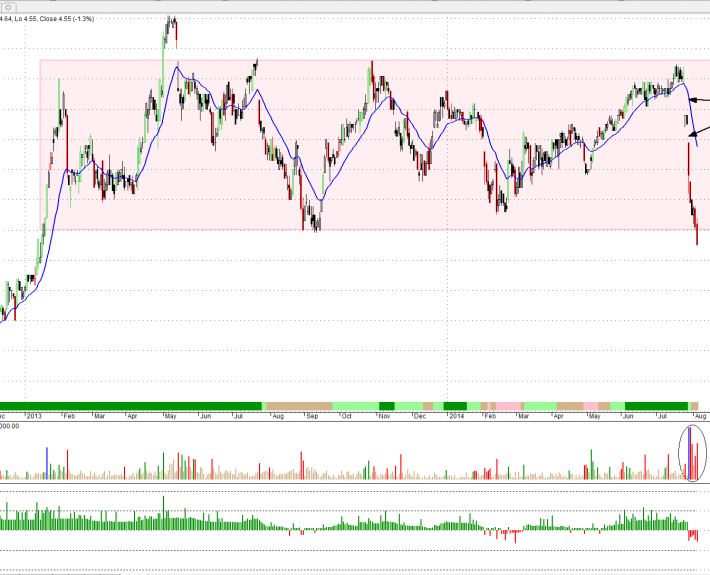
Task: Click the tall blue volume bar near early 2013
Action: pyautogui.click(x=47, y=462)
